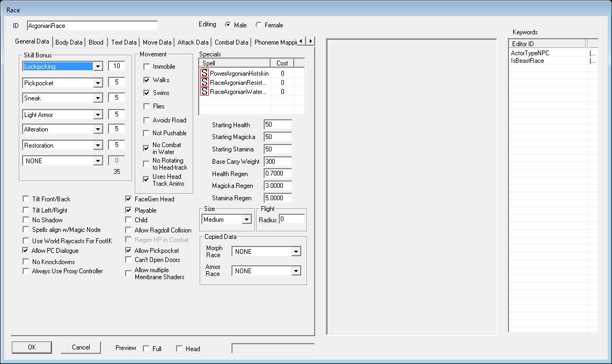Select the Male editing radio button

(x=228, y=25)
